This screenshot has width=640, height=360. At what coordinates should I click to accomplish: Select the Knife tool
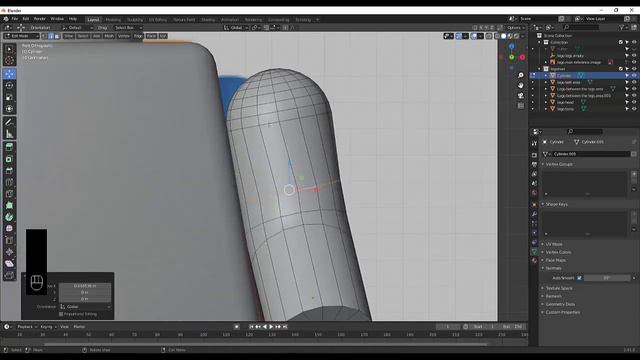pos(9,194)
